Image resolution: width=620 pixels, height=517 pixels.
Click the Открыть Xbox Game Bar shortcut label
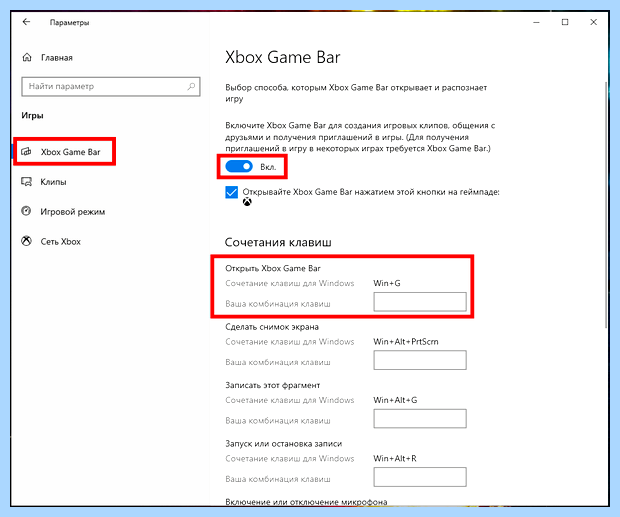[x=273, y=268]
